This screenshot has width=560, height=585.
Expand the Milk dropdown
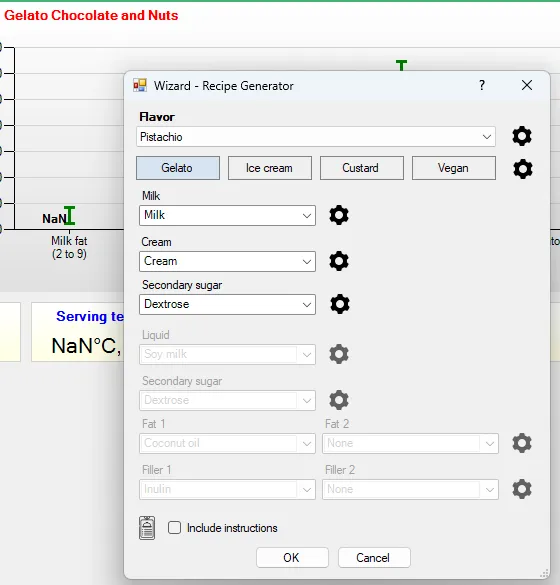227,215
